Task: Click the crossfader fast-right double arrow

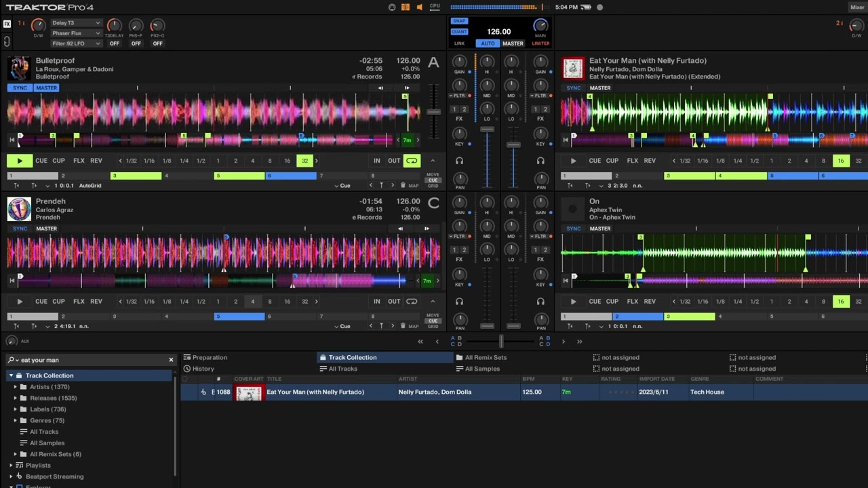Action: 579,342
